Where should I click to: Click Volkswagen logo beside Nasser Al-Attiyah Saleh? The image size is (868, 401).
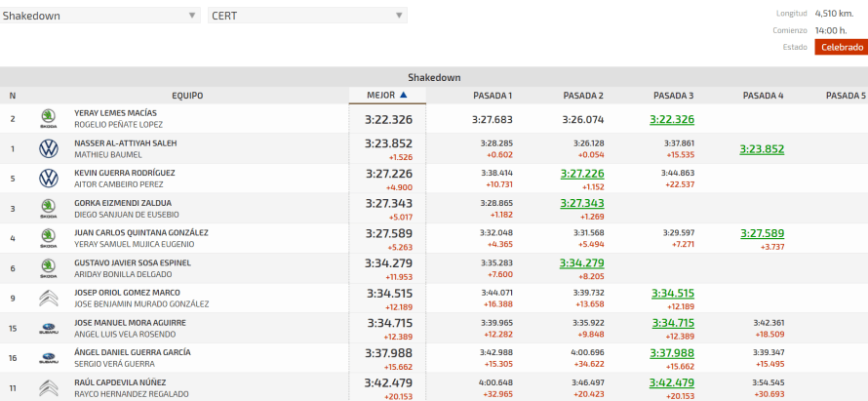point(48,148)
